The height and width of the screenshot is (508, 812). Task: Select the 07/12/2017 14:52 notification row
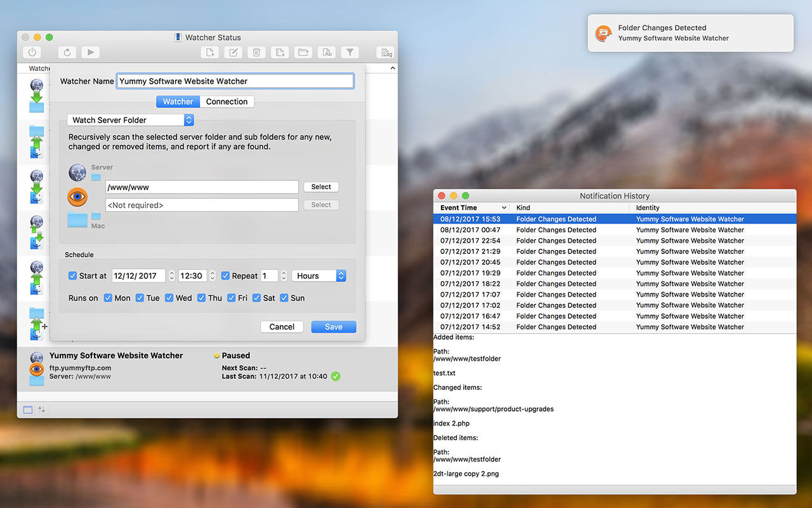click(615, 327)
